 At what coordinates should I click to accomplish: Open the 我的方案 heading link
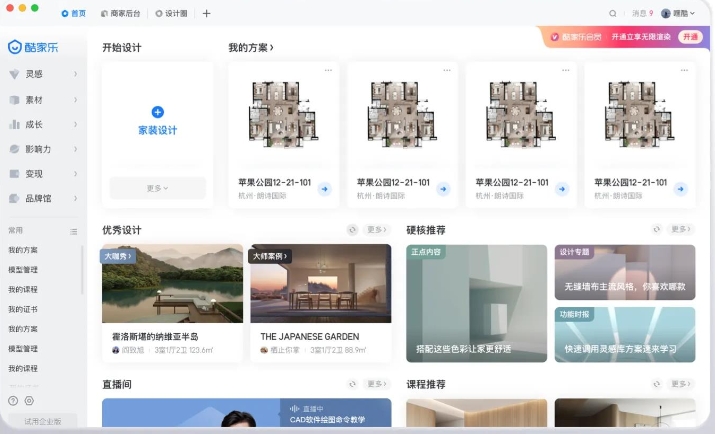(x=251, y=48)
